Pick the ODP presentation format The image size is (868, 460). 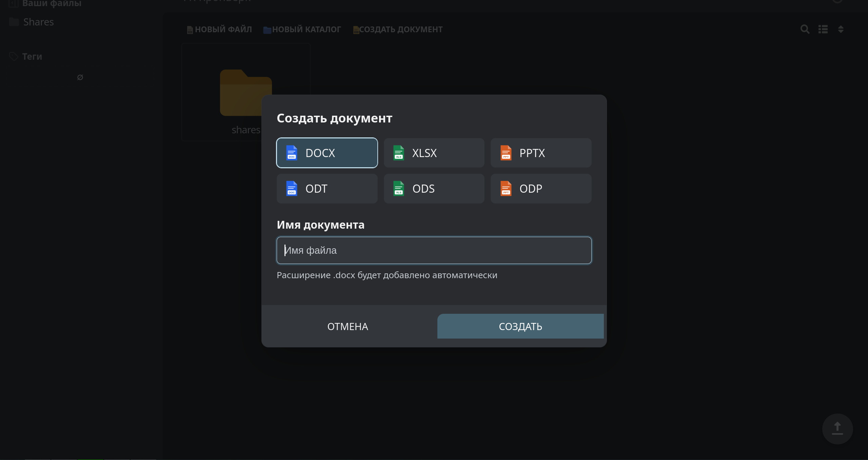[x=541, y=189]
